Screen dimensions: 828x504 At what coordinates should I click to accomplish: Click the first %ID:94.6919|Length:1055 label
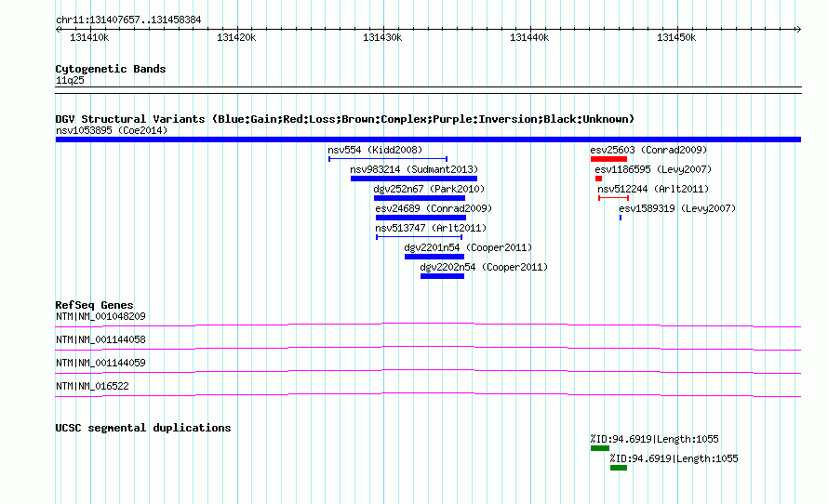point(654,439)
